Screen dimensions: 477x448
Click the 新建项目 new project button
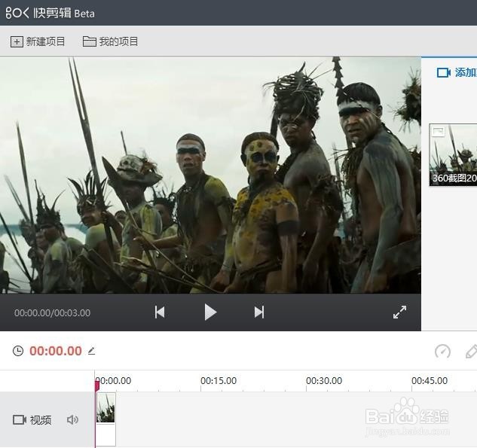coord(38,41)
